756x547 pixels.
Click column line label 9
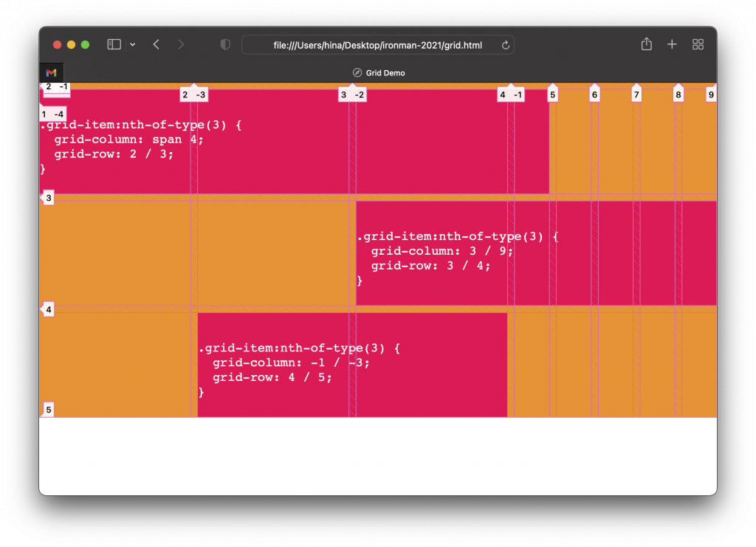pos(711,94)
